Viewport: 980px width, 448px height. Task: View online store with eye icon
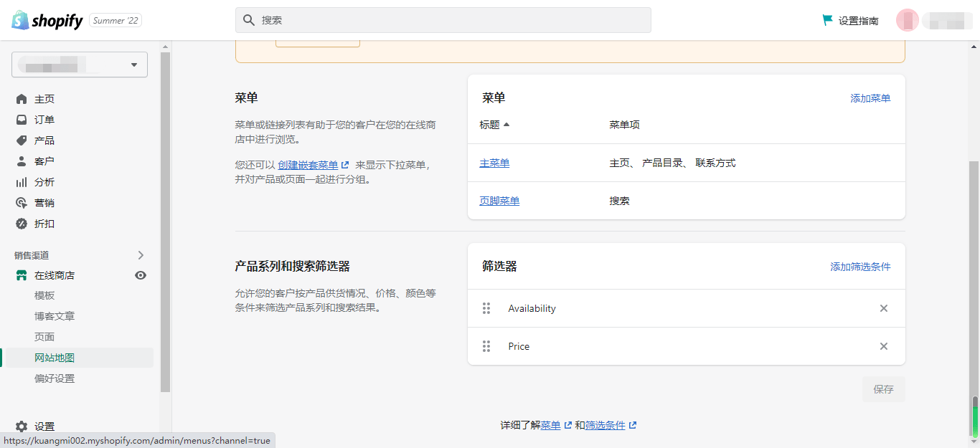[141, 275]
